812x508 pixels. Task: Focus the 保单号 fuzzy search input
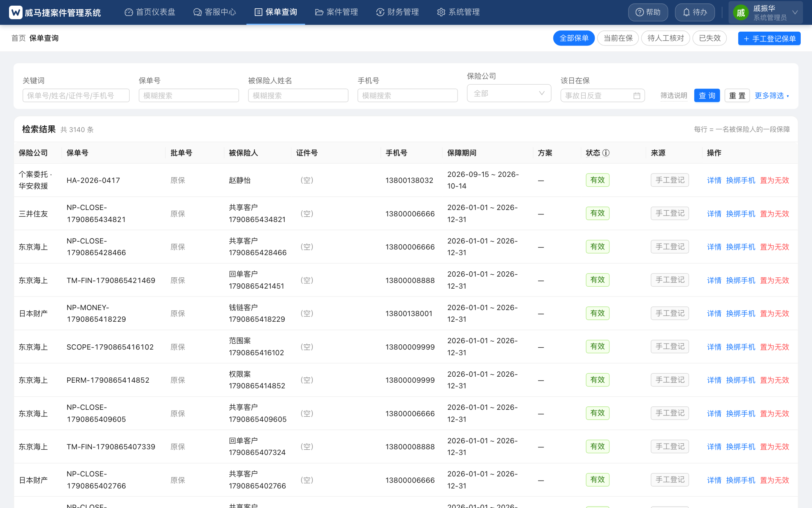(x=189, y=96)
